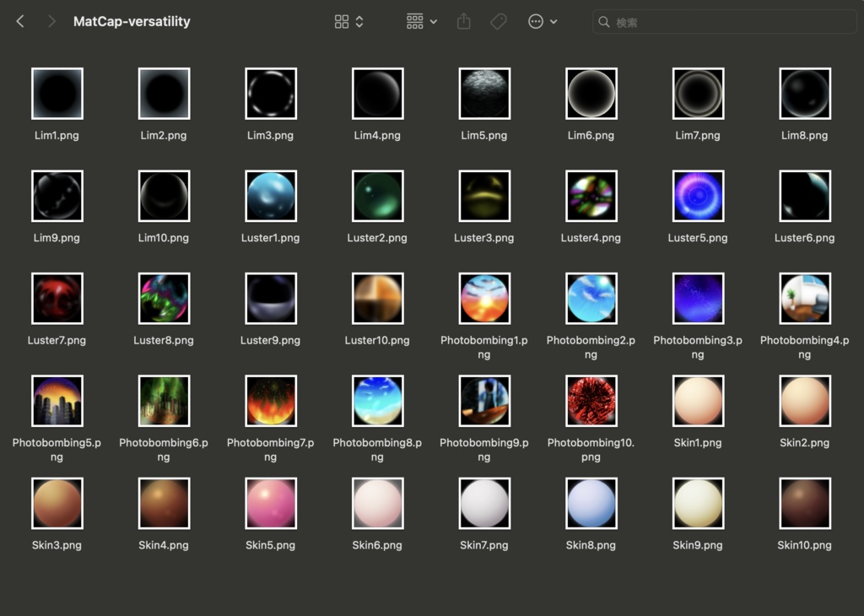
Task: Click the icon view grid symbol
Action: (x=341, y=22)
